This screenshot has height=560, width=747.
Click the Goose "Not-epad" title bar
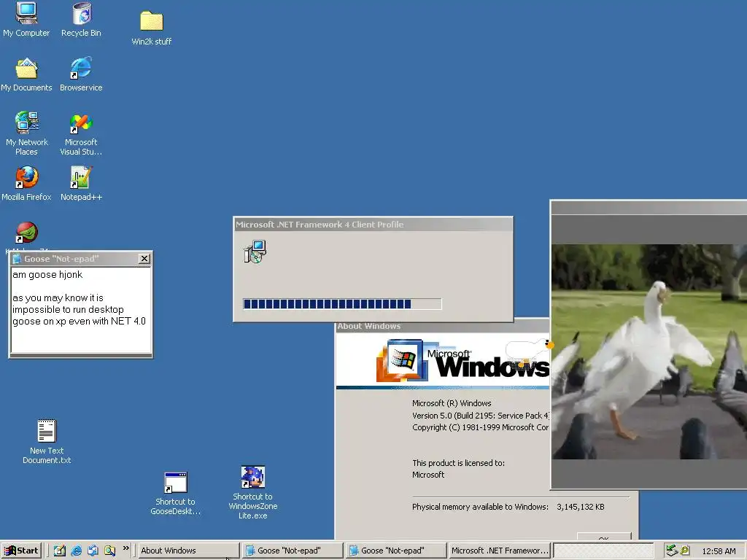[x=80, y=259]
